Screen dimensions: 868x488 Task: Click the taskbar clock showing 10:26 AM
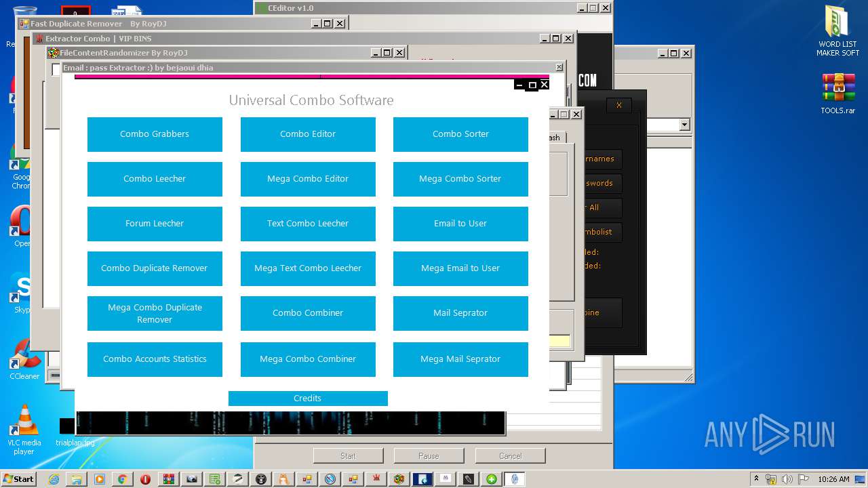pos(833,479)
